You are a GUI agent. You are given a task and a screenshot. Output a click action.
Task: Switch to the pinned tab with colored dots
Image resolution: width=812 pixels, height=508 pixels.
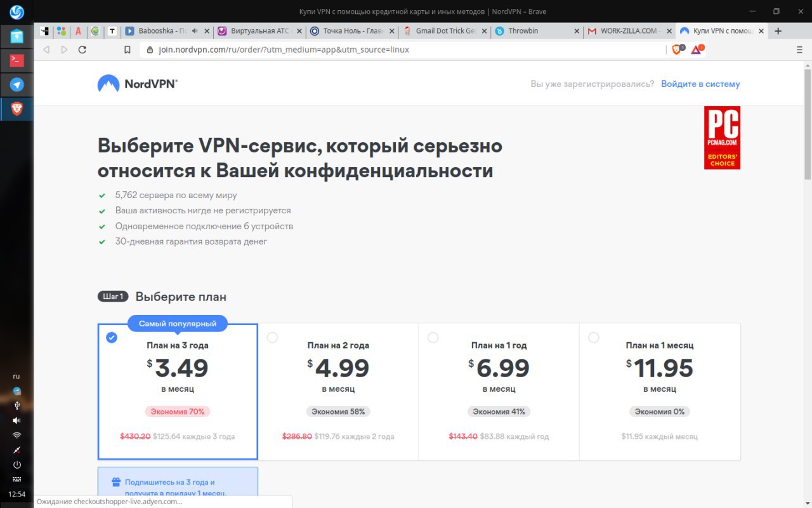(x=61, y=30)
